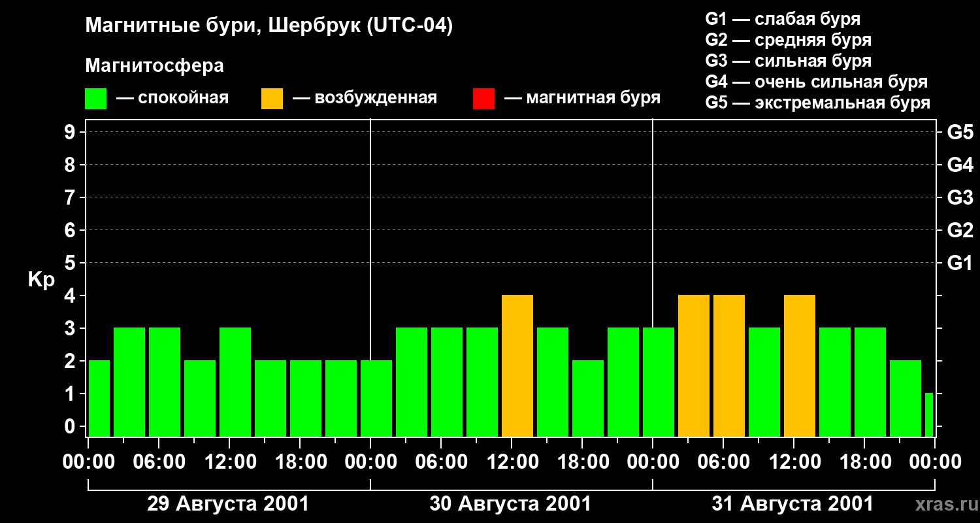The width and height of the screenshot is (980, 523).
Task: Click the '30 Августа 2001' date label
Action: pos(510,504)
